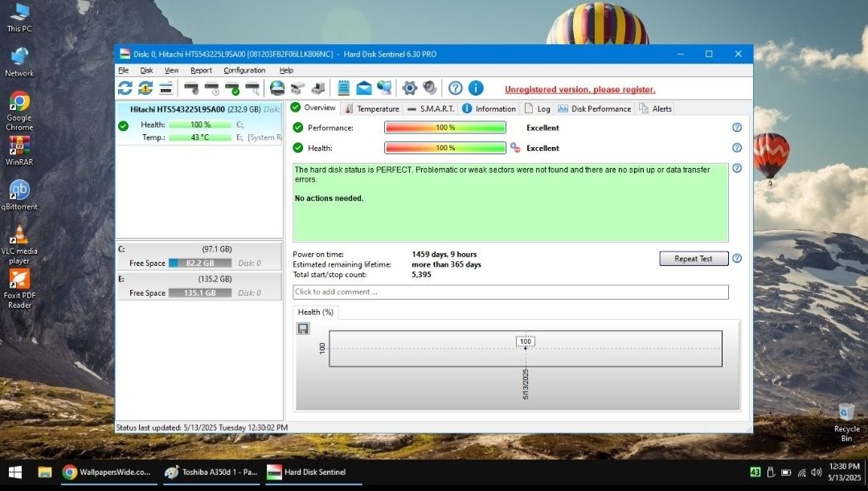The image size is (868, 491).
Task: Switch to the Information tab
Action: tap(489, 109)
